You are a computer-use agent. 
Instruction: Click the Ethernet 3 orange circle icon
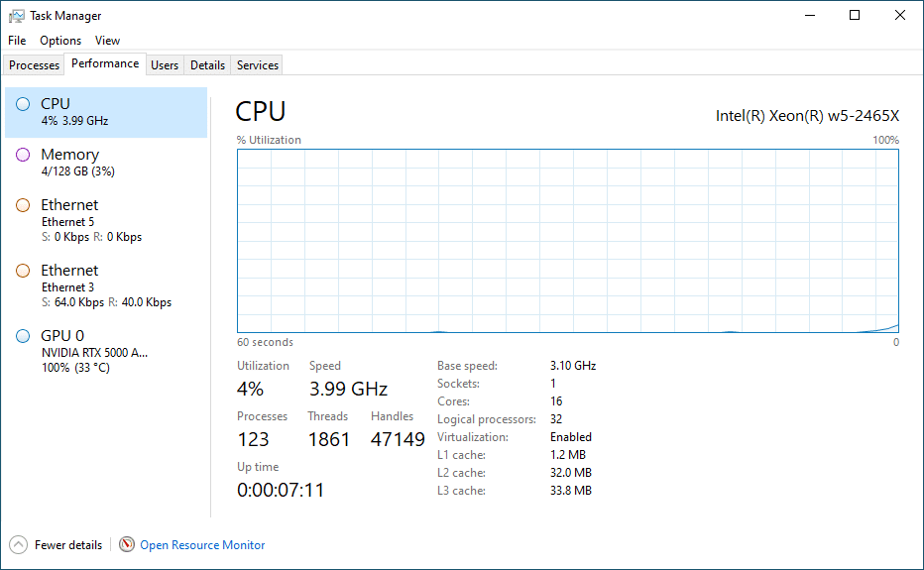pyautogui.click(x=23, y=271)
